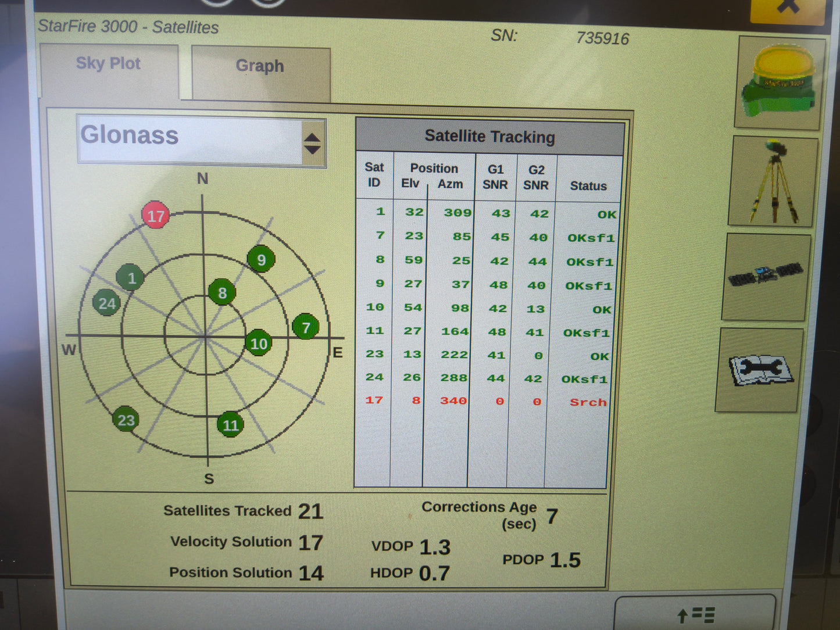This screenshot has width=840, height=630.
Task: Click Sat ID 10 in the tracking table
Action: (375, 307)
